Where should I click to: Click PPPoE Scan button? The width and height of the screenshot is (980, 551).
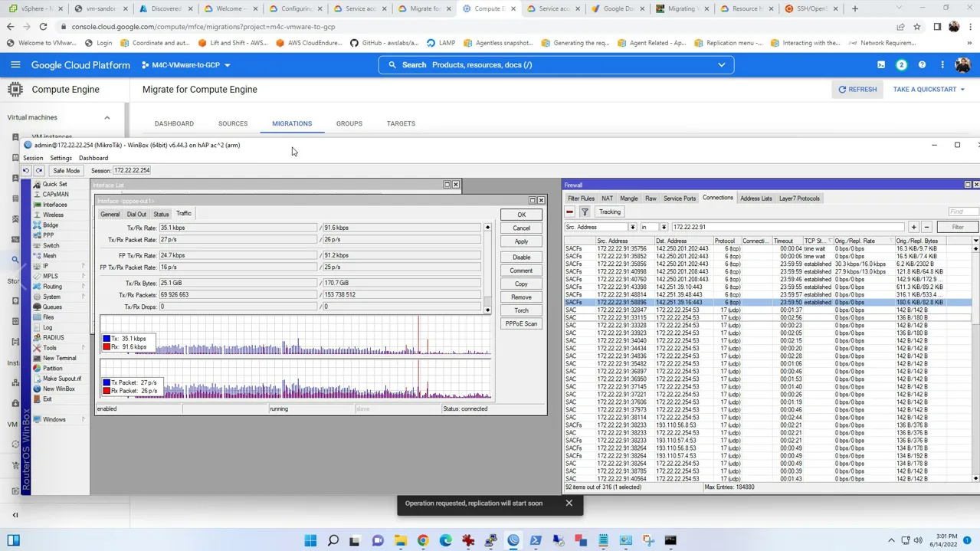point(521,324)
